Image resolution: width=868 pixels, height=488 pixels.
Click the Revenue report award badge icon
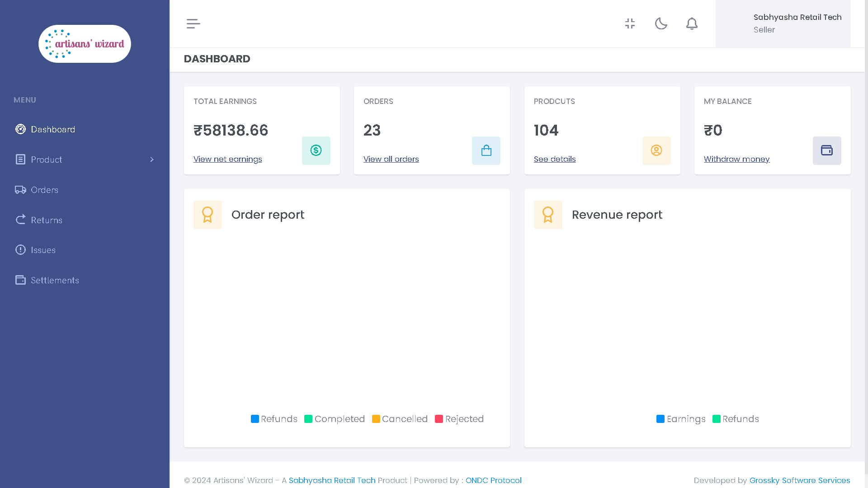(x=548, y=215)
